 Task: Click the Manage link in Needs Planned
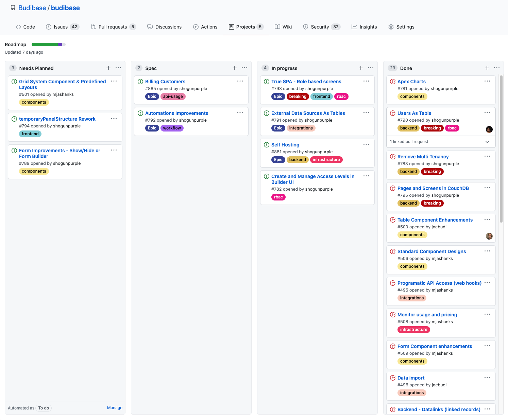(115, 407)
